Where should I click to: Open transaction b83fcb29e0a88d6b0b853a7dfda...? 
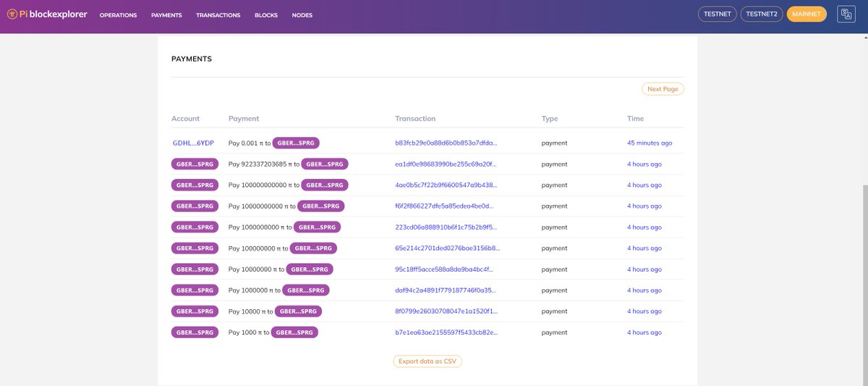[446, 143]
